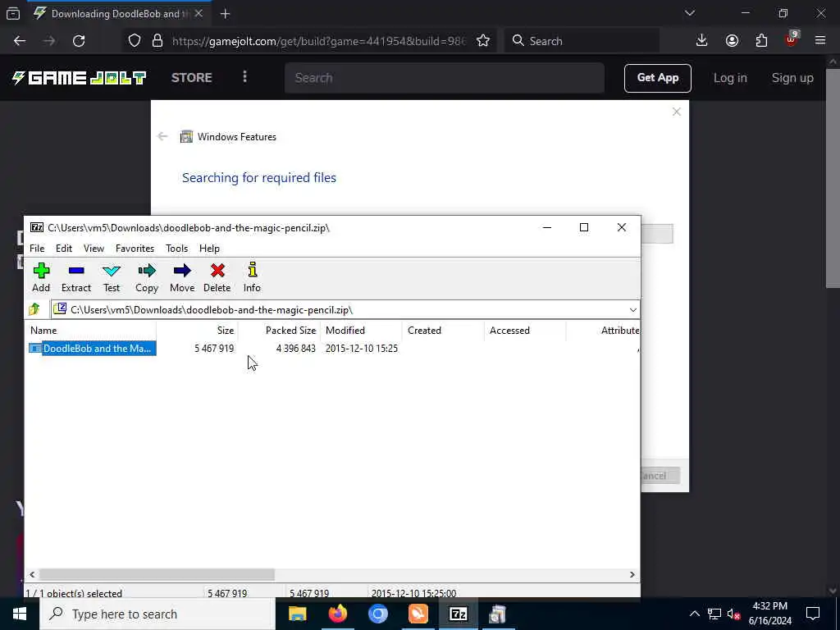Open the Firefox hamburger menu
Screen dimensions: 840x630
point(820,41)
